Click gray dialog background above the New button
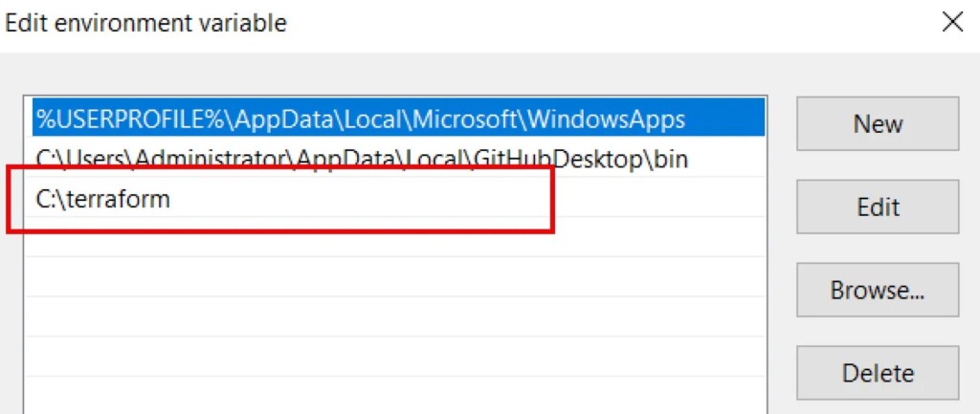 (x=877, y=75)
